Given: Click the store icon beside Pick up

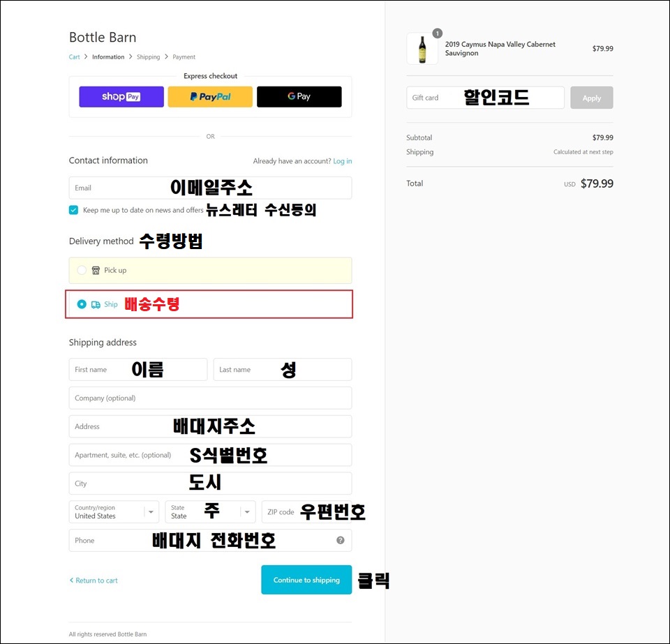Looking at the screenshot, I should tap(96, 270).
